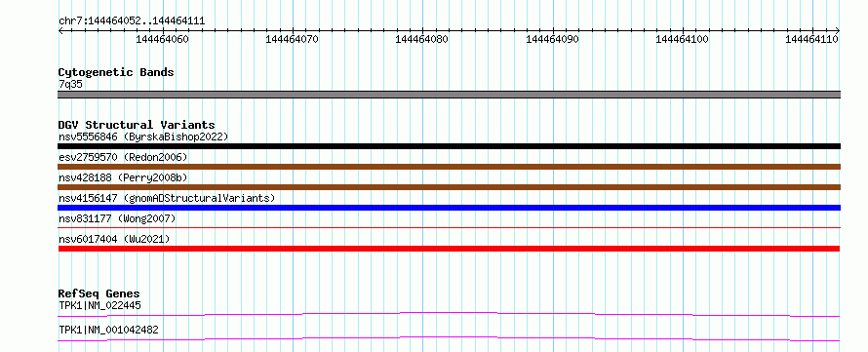
Task: Click the 7q35 band label
Action: [70, 85]
